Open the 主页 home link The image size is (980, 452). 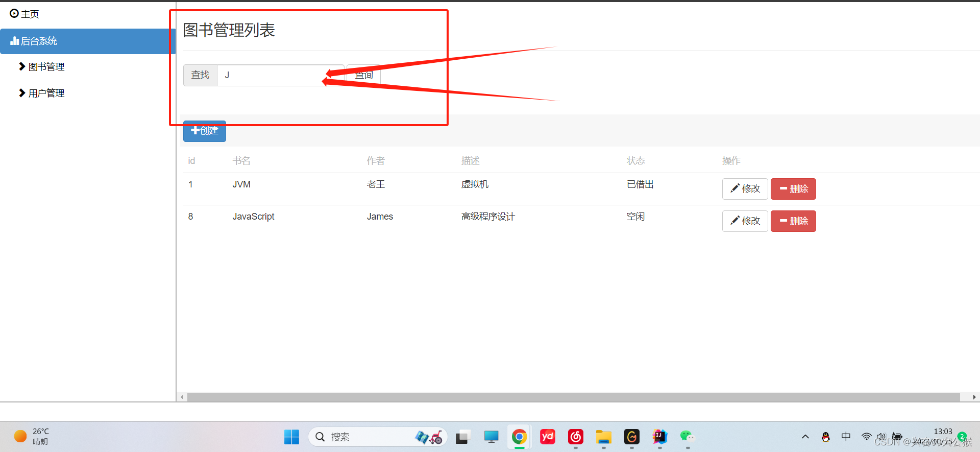pos(24,14)
